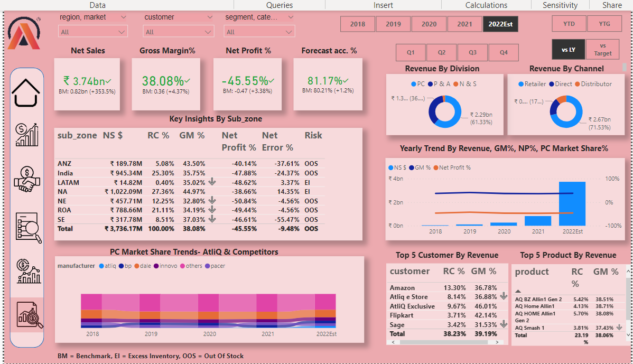Click the atliq legend color dot
This screenshot has height=364, width=633.
(101, 266)
